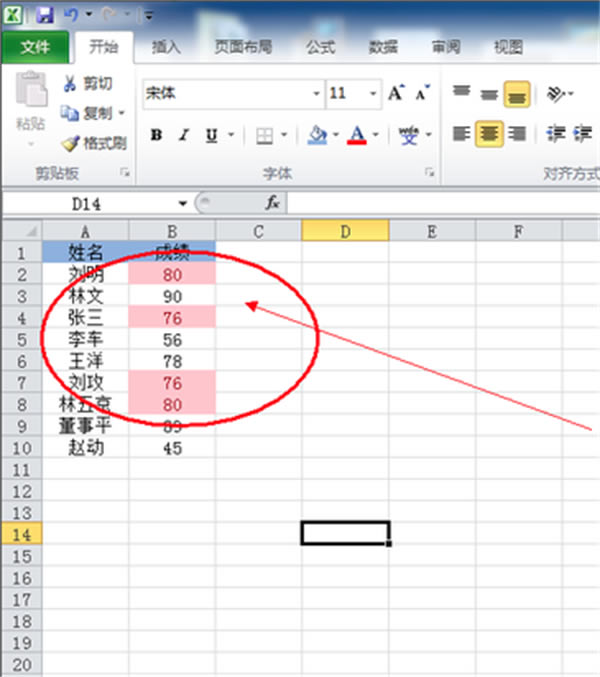The image size is (600, 677).
Task: Click the Excel application icon
Action: click(13, 15)
